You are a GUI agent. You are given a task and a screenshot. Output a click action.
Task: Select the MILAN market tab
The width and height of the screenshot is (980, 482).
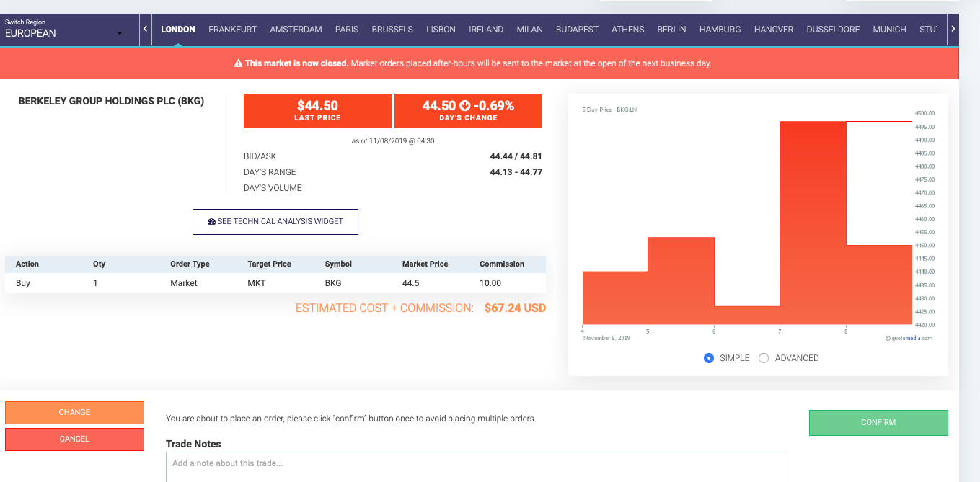[x=529, y=30]
